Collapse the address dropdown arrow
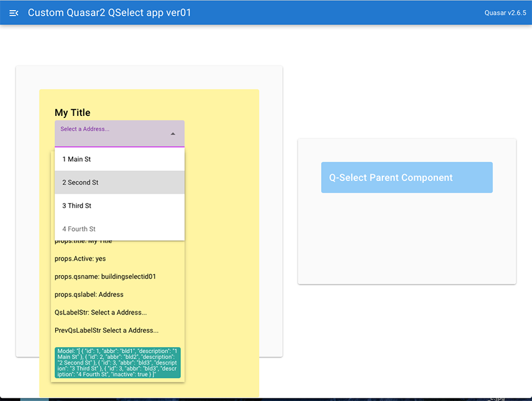The image size is (532, 401). [x=173, y=134]
